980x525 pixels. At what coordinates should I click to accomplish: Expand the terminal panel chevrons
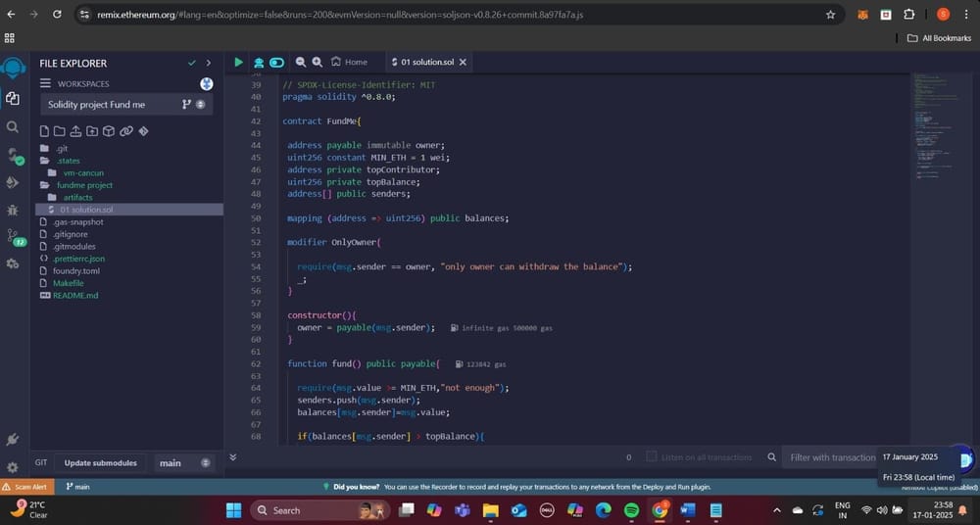coord(232,456)
